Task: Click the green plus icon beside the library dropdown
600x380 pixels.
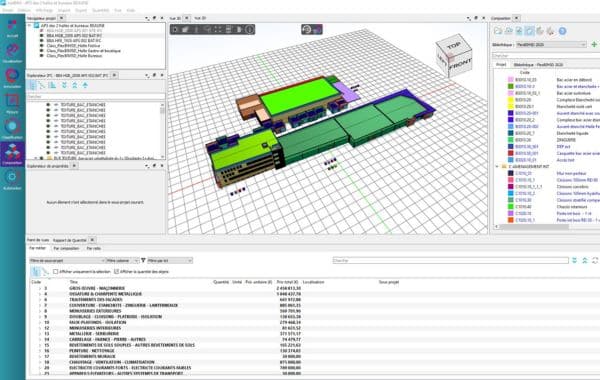Action: [x=594, y=45]
